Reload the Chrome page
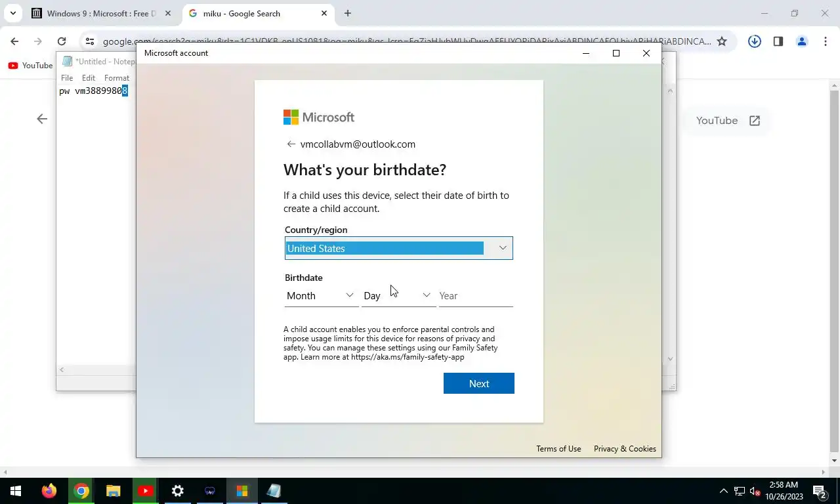The width and height of the screenshot is (840, 504). (62, 41)
